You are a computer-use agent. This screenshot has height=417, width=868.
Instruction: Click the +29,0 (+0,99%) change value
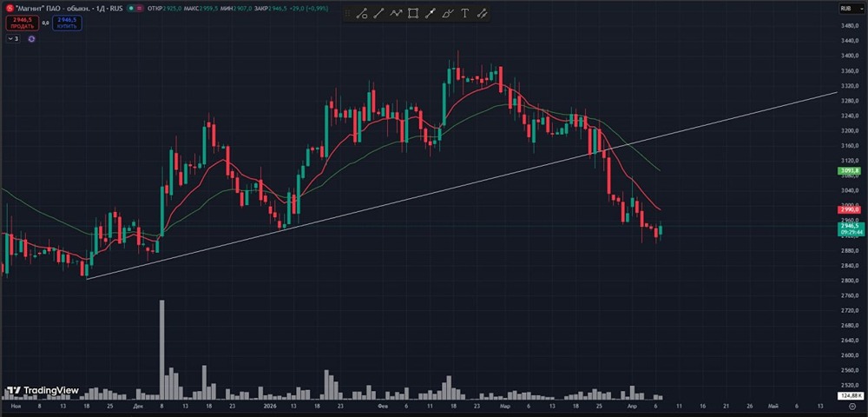pos(309,9)
